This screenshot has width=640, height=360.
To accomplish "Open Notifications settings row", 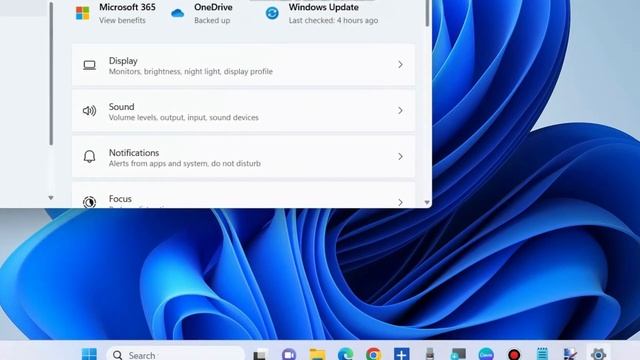I will pyautogui.click(x=243, y=157).
